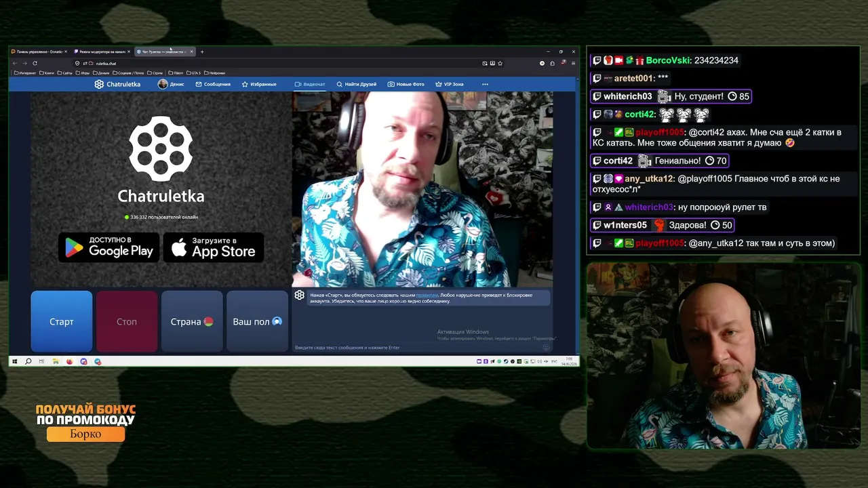Open Сообщения in the site navigation
This screenshot has height=488, width=868.
tap(213, 84)
